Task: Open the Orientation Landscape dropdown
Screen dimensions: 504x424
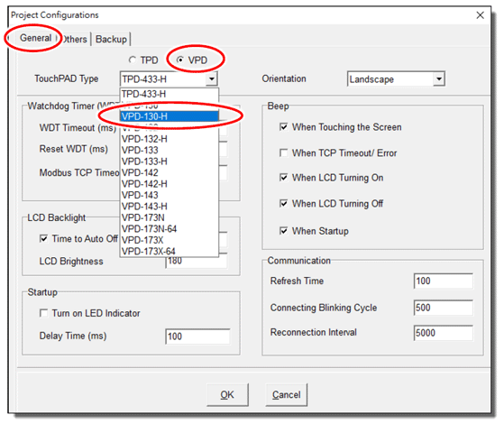Action: [x=396, y=79]
